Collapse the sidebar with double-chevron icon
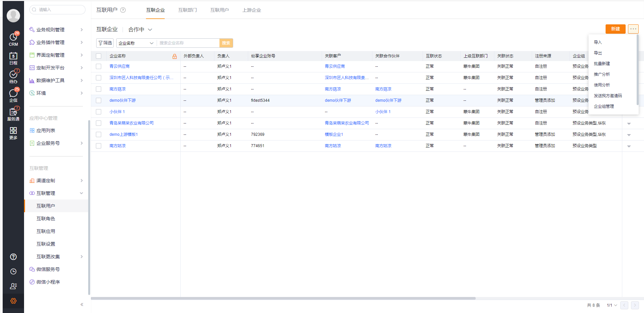Viewport: 644px width, 313px height. (82, 304)
